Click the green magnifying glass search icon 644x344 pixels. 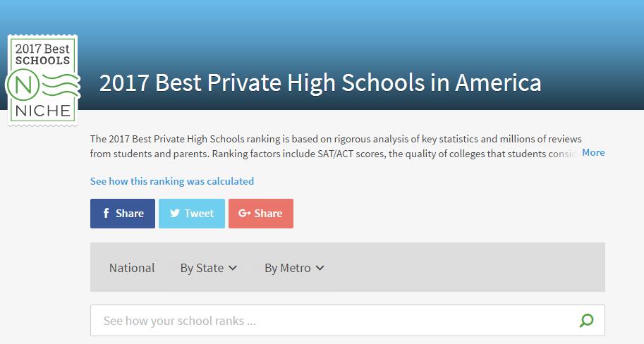tap(586, 321)
